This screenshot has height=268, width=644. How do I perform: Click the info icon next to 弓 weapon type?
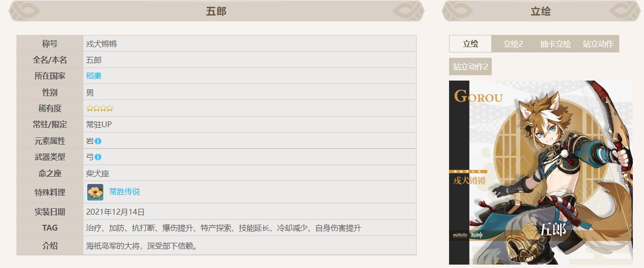(98, 157)
